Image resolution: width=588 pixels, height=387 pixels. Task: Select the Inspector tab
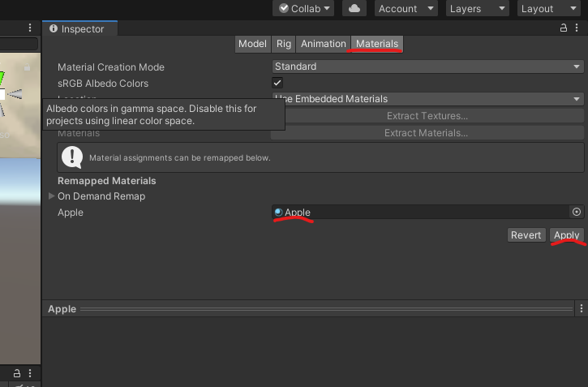[x=79, y=29]
